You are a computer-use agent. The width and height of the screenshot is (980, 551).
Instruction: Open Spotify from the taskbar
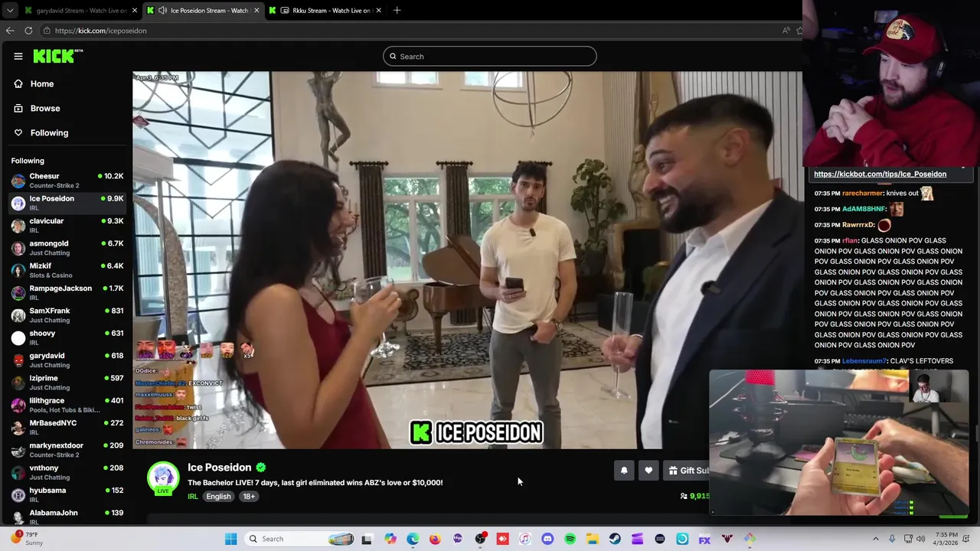(570, 539)
